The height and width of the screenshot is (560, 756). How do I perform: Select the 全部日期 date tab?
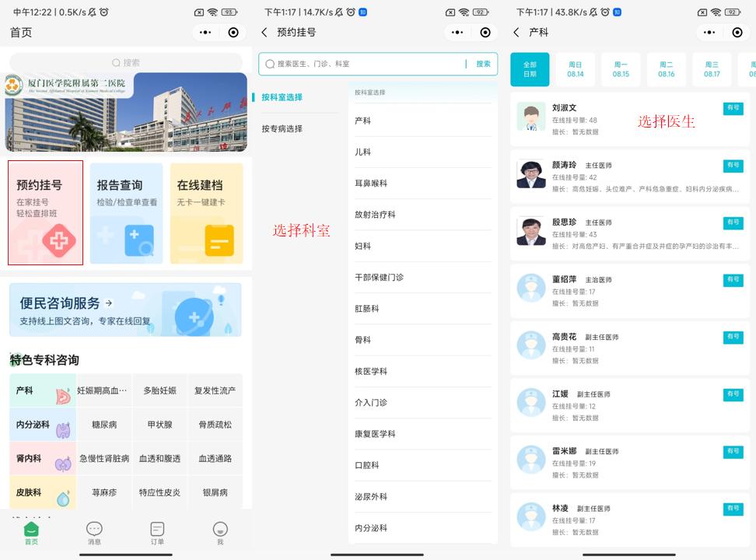coord(530,69)
